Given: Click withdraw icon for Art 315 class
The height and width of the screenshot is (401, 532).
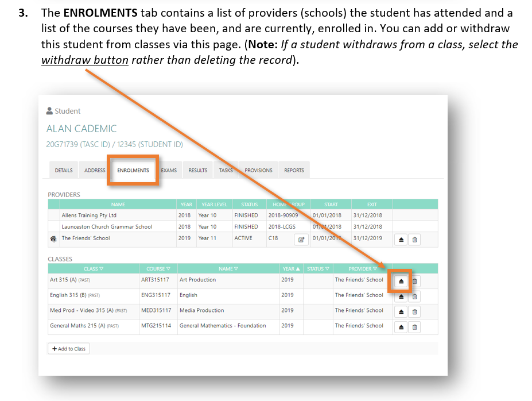Looking at the screenshot, I should coord(402,281).
